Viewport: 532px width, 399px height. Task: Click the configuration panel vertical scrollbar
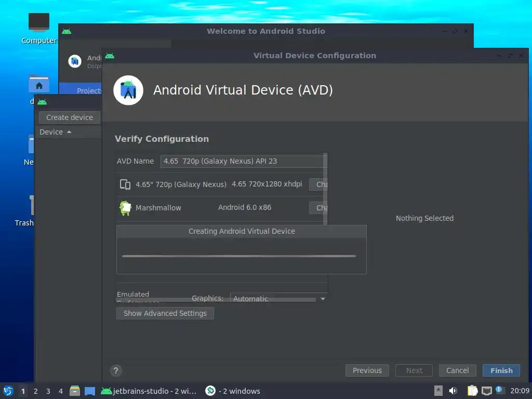pos(325,189)
